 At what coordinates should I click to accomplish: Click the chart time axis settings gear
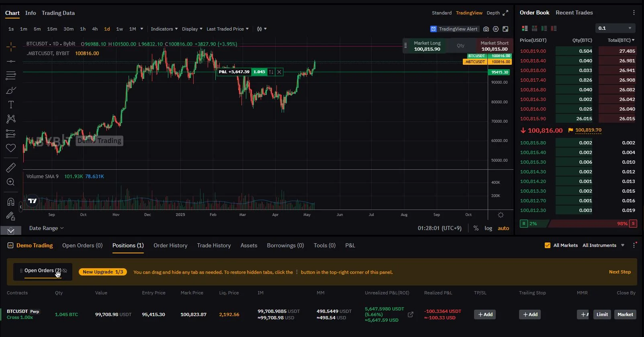point(501,215)
